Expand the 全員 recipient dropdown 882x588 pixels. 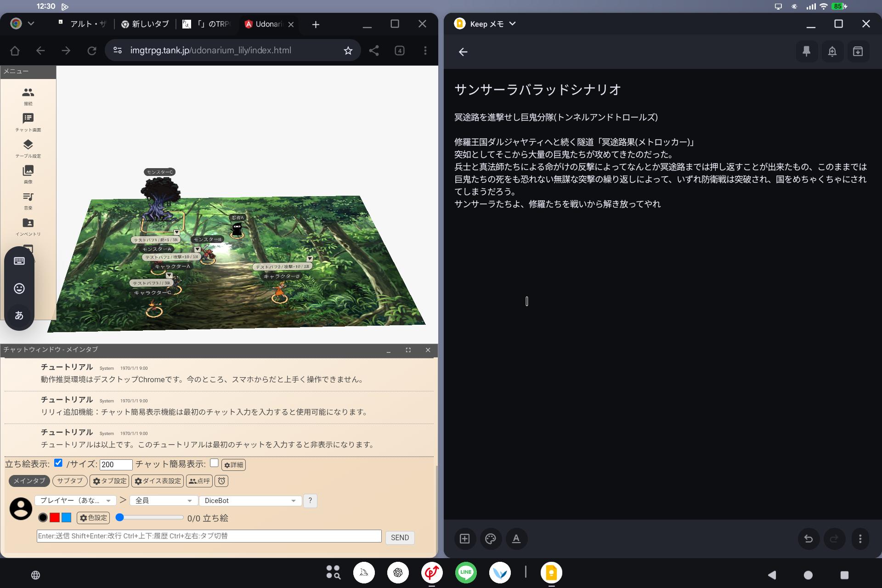pos(163,501)
